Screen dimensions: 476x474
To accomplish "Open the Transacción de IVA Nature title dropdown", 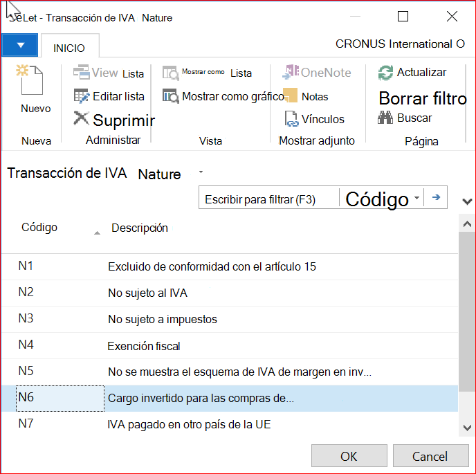I will click(201, 172).
